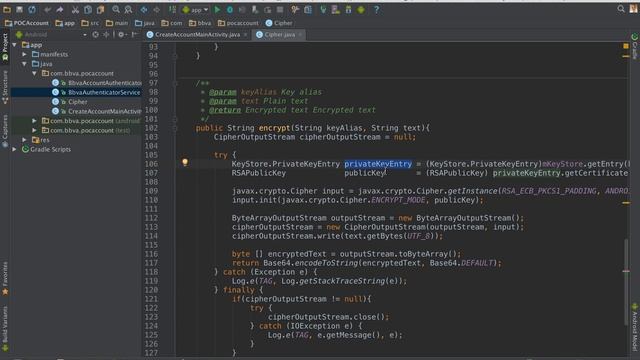Click POCAccount breadcrumb
Screen dimensions: 640x360
coord(27,23)
